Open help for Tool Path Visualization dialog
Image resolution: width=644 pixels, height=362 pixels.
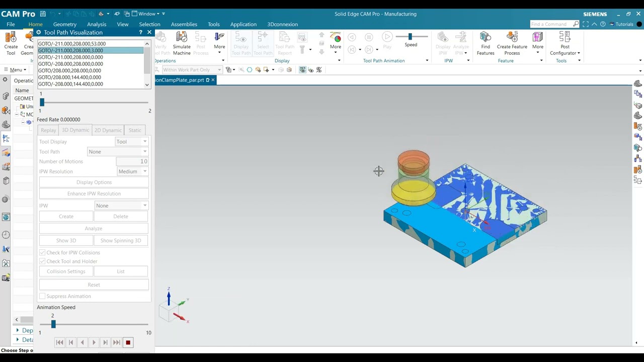pos(140,32)
